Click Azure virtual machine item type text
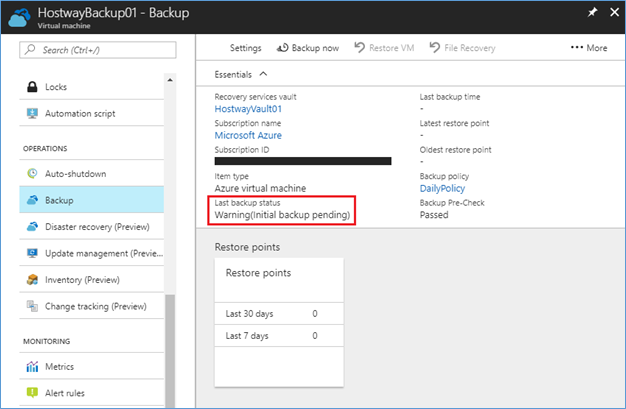Image resolution: width=626 pixels, height=409 pixels. (260, 188)
